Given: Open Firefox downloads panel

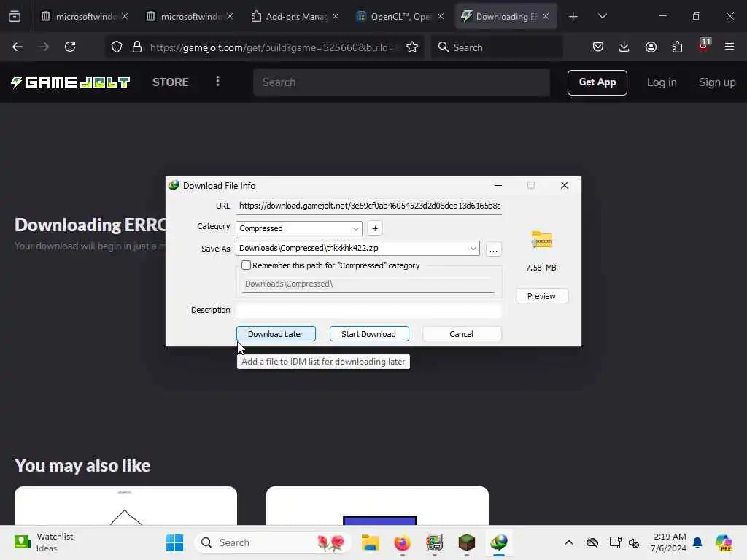Looking at the screenshot, I should 624,47.
